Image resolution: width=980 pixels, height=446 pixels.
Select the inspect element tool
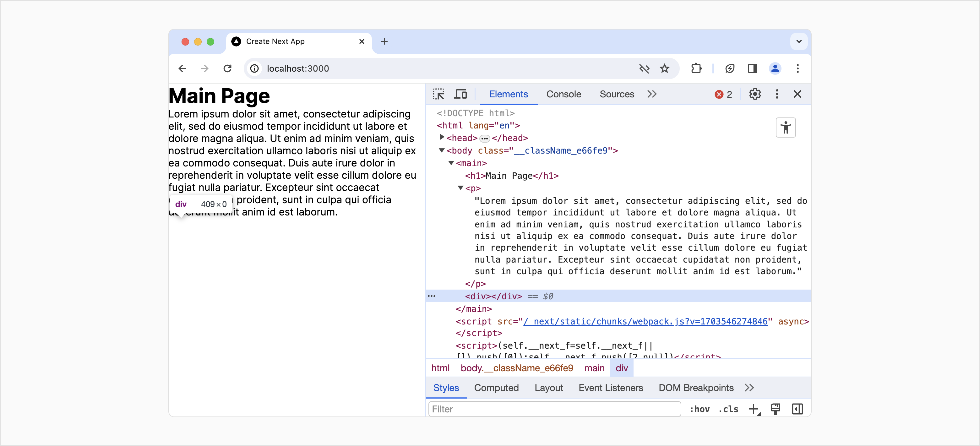tap(438, 94)
